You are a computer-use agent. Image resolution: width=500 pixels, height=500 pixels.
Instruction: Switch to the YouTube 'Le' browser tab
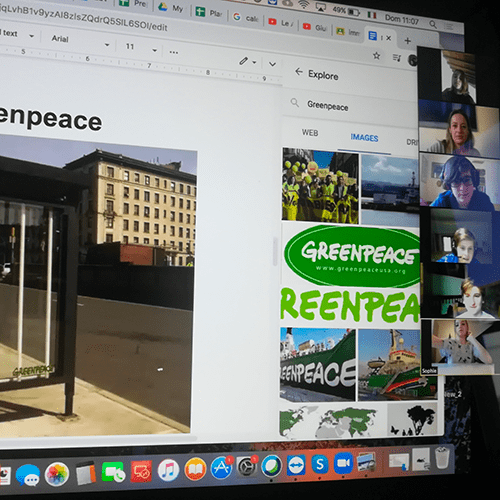tap(282, 23)
